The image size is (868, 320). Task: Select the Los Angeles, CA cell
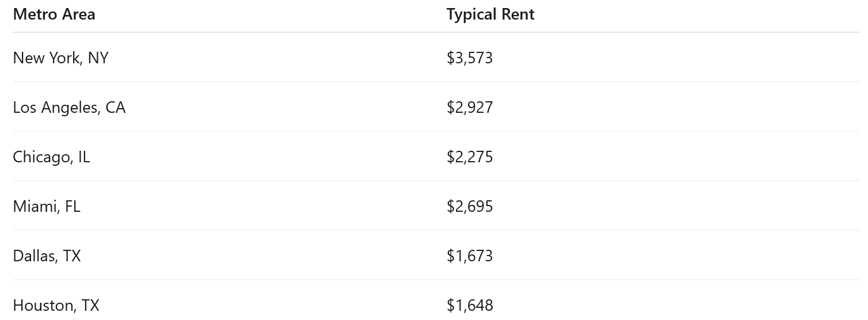click(x=69, y=108)
